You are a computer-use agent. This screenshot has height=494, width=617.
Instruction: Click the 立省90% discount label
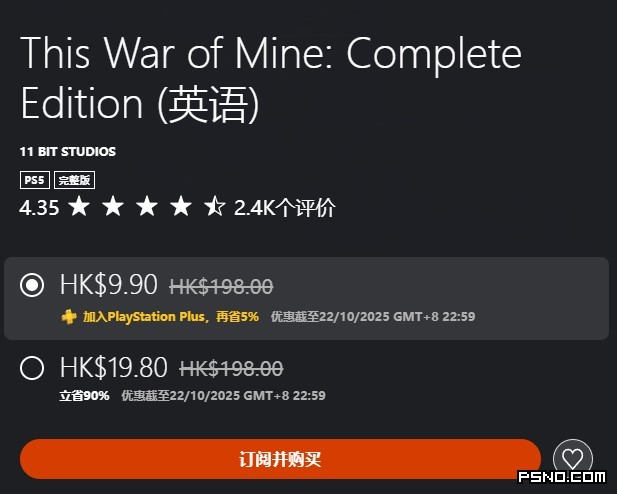[x=82, y=395]
